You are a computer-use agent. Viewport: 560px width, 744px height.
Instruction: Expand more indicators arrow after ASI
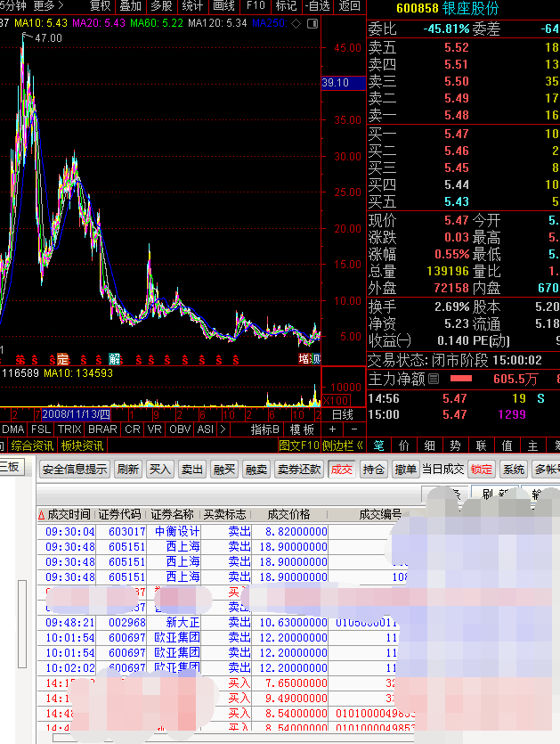click(x=223, y=429)
